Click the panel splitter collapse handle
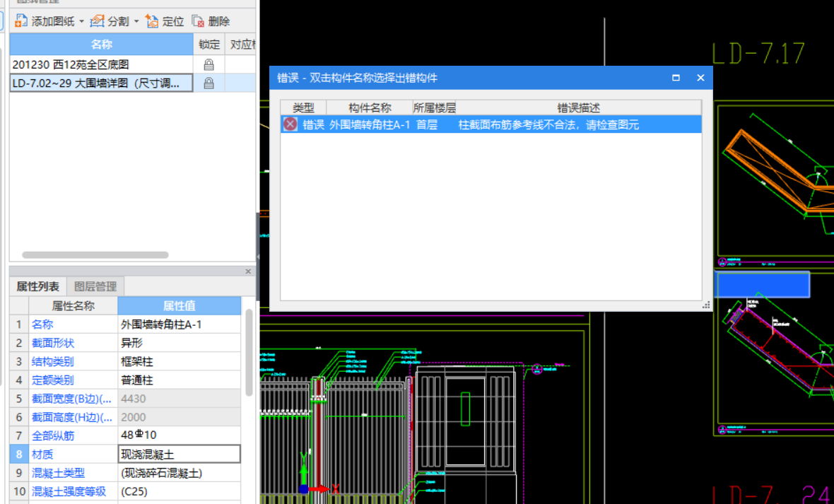The height and width of the screenshot is (504, 834). (x=258, y=255)
